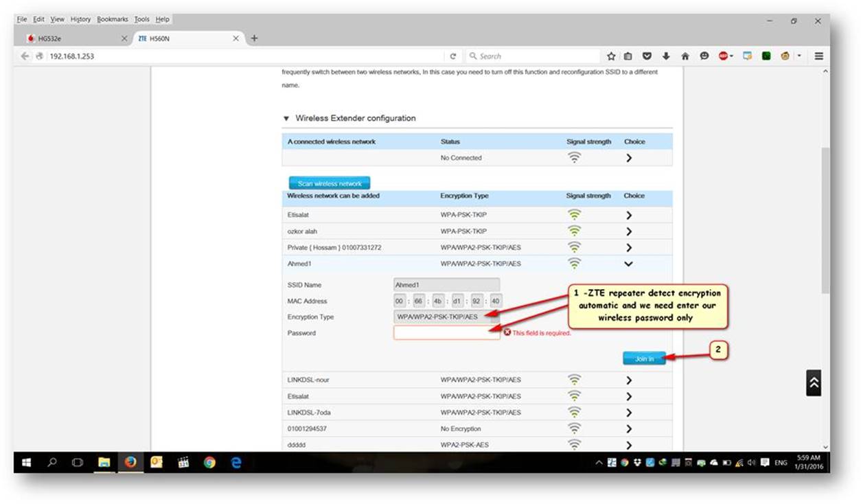Click the Join in button

coord(644,358)
